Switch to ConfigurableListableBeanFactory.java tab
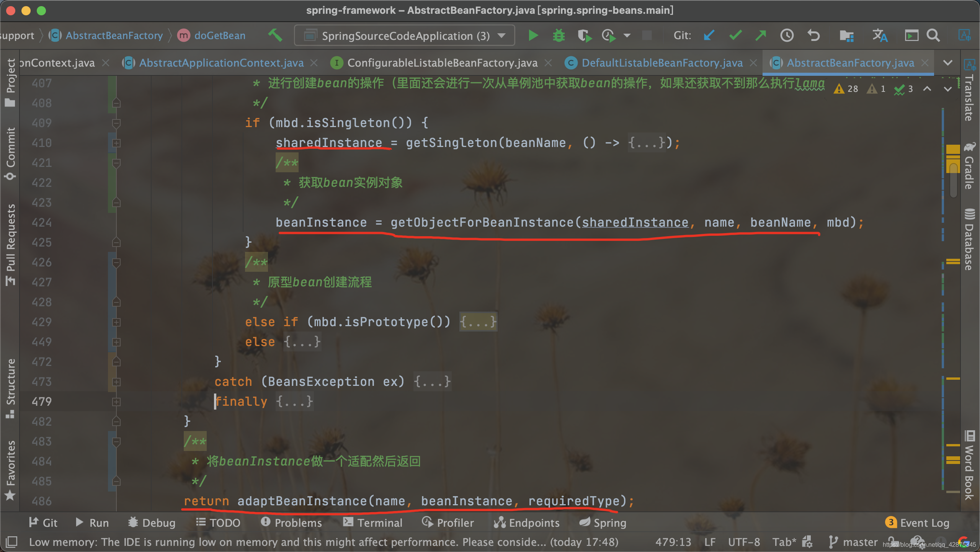Viewport: 980px width, 552px height. [442, 63]
